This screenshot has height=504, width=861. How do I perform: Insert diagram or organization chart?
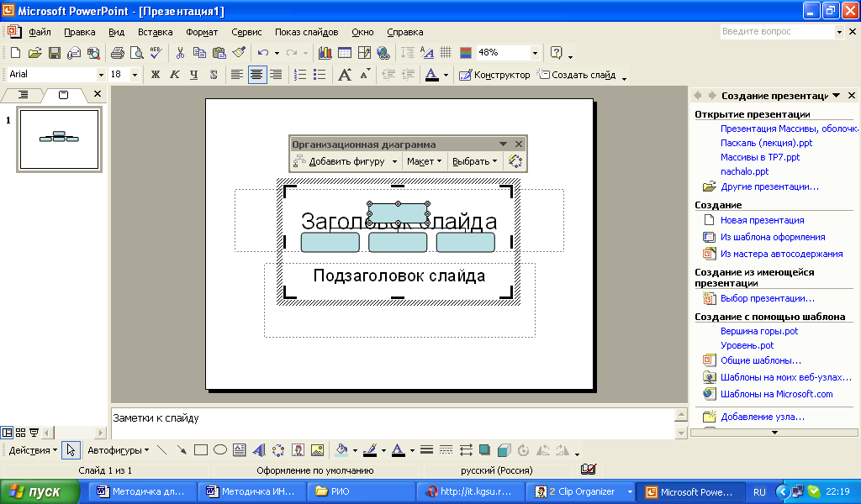[278, 450]
